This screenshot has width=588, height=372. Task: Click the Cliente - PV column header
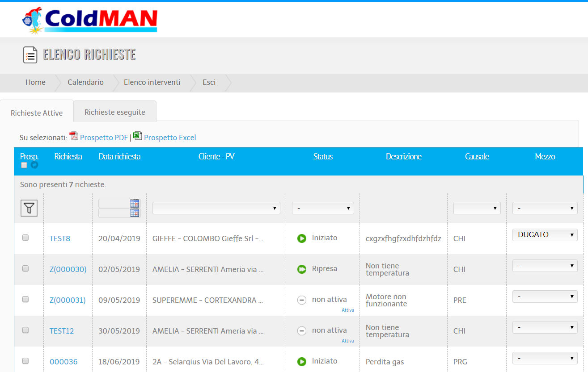(216, 157)
